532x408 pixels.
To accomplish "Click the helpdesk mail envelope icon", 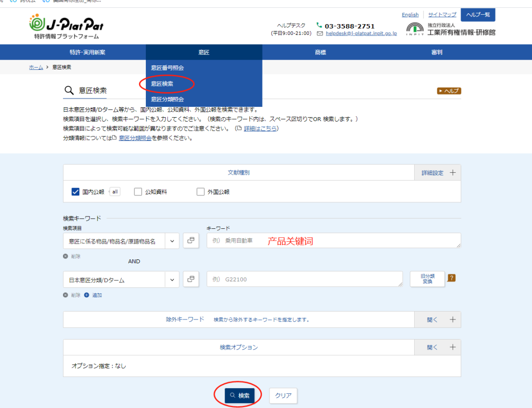I will click(x=320, y=33).
